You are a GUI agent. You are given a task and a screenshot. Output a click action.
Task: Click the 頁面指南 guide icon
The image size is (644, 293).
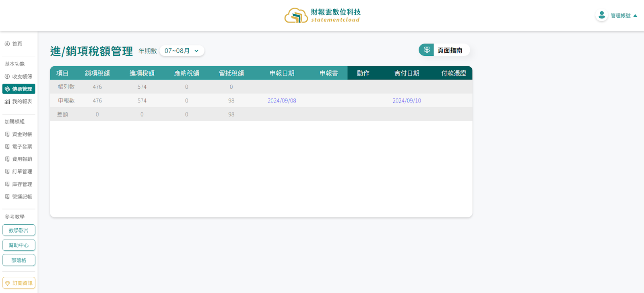point(427,50)
